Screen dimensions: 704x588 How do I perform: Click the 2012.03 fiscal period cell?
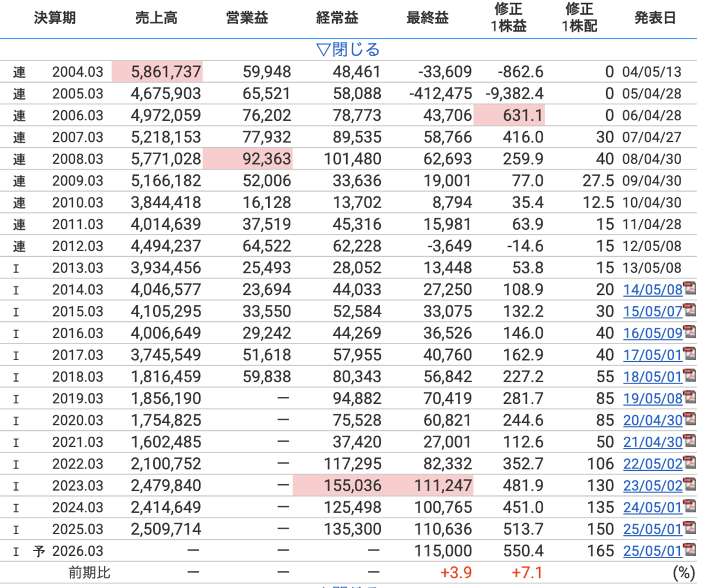tap(77, 246)
